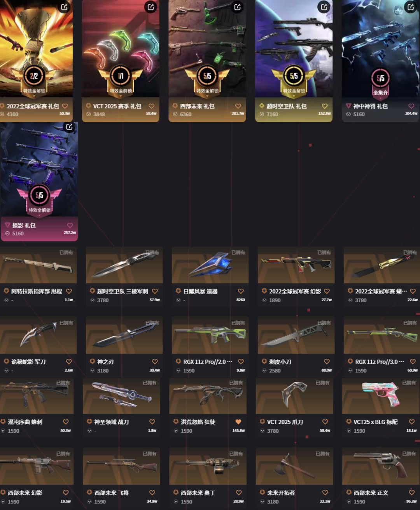Viewport: 420px width, 510px height.
Task: Click share icon on 西部未来 礼包 card
Action: 238,7
